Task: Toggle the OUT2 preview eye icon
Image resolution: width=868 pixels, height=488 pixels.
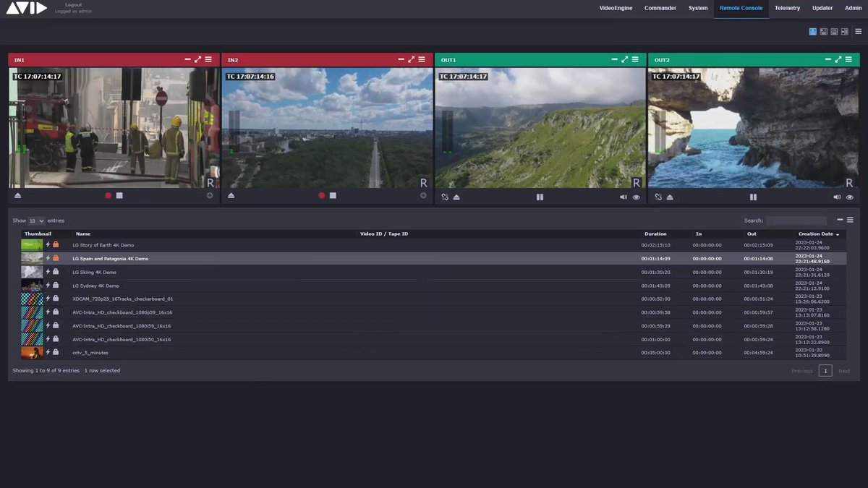Action: point(850,197)
